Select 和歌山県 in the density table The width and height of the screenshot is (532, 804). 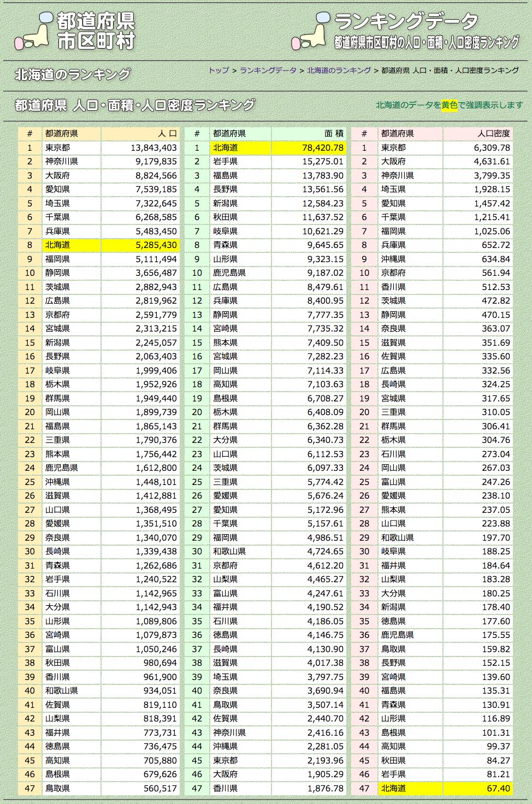397,537
